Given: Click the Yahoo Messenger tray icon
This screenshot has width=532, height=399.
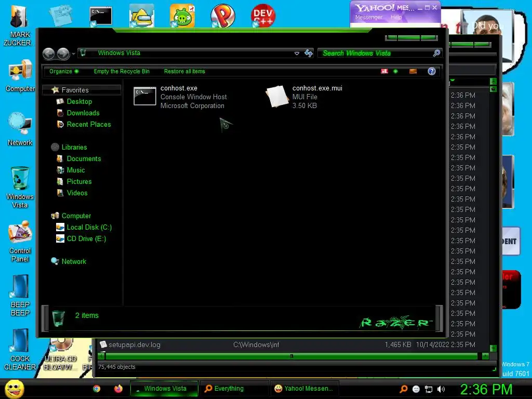Looking at the screenshot, I should [416, 389].
